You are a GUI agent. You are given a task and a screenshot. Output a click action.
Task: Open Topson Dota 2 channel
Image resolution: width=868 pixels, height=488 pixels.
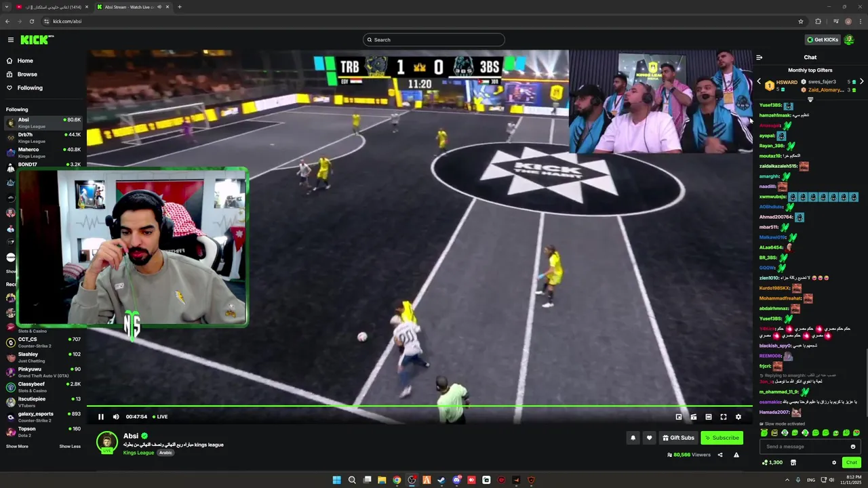pos(43,432)
